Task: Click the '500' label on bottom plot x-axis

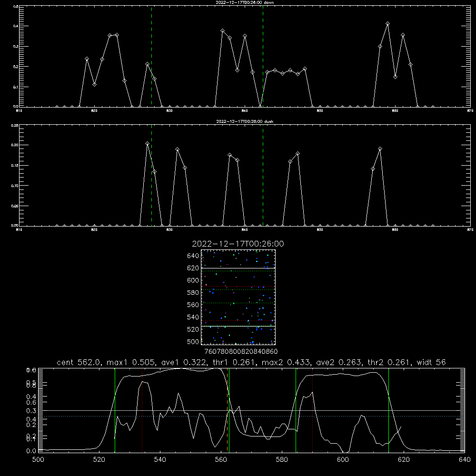Action: 38,460
